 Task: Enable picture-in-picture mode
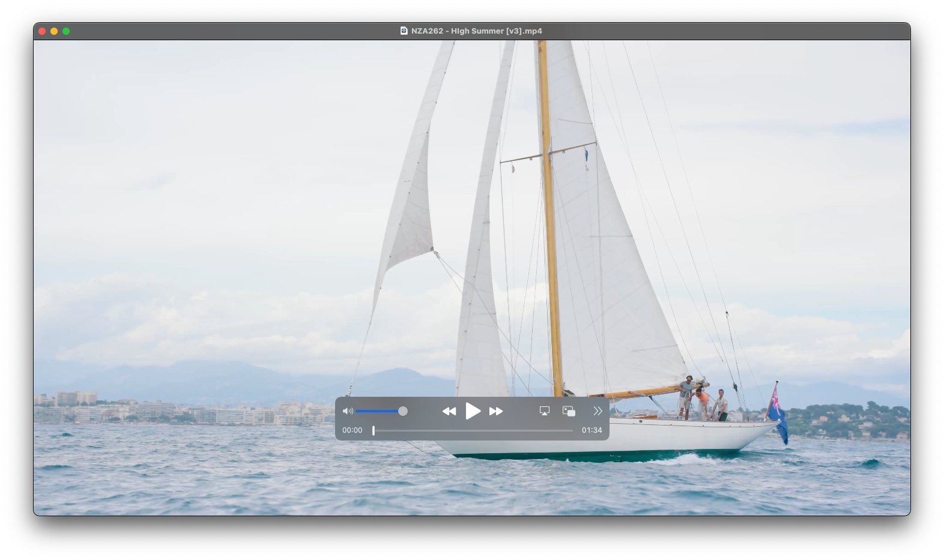pos(569,411)
